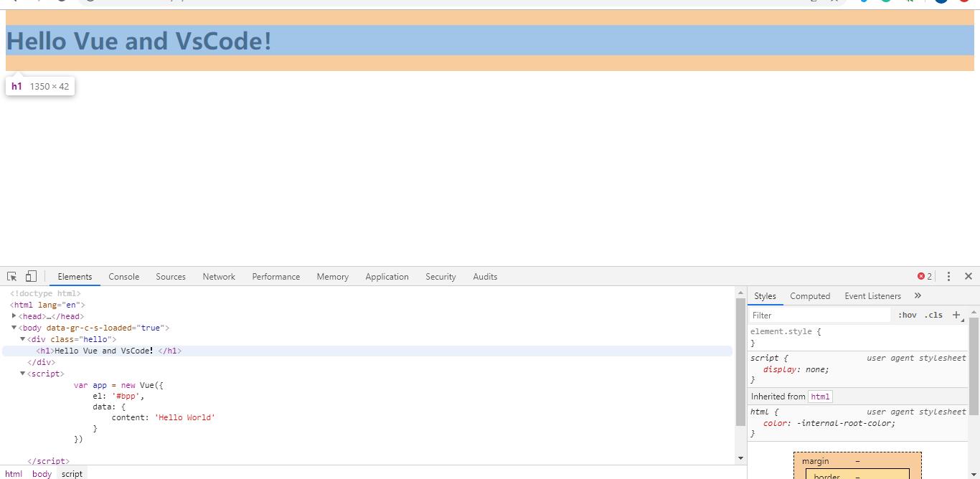Switch to the Computed sidebar tab
Viewport: 980px width, 479px height.
click(810, 296)
